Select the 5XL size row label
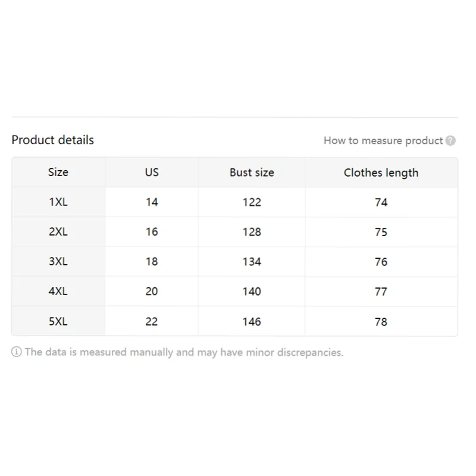The width and height of the screenshot is (476, 476). click(58, 321)
